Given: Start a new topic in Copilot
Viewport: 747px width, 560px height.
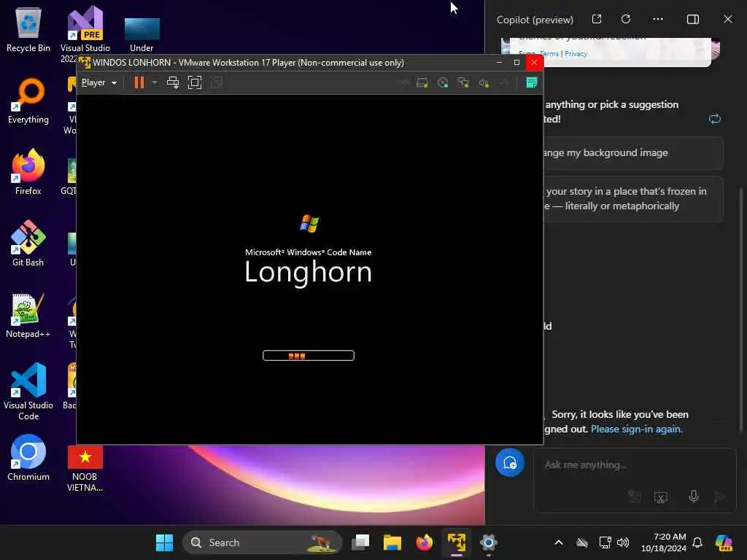Looking at the screenshot, I should pyautogui.click(x=510, y=463).
